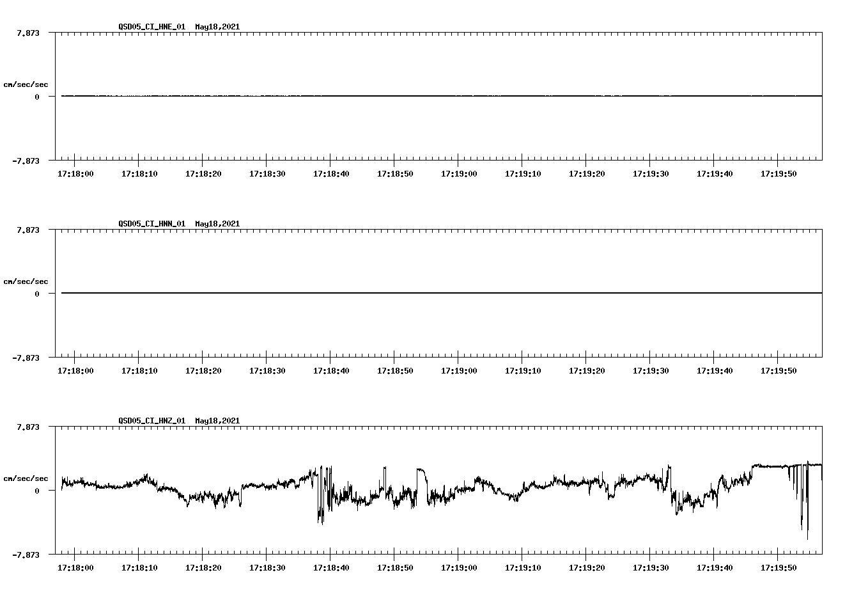Screen dimensions: 868x591
Task: Click the cm/sec/sec label on top plot
Action: click(x=26, y=84)
